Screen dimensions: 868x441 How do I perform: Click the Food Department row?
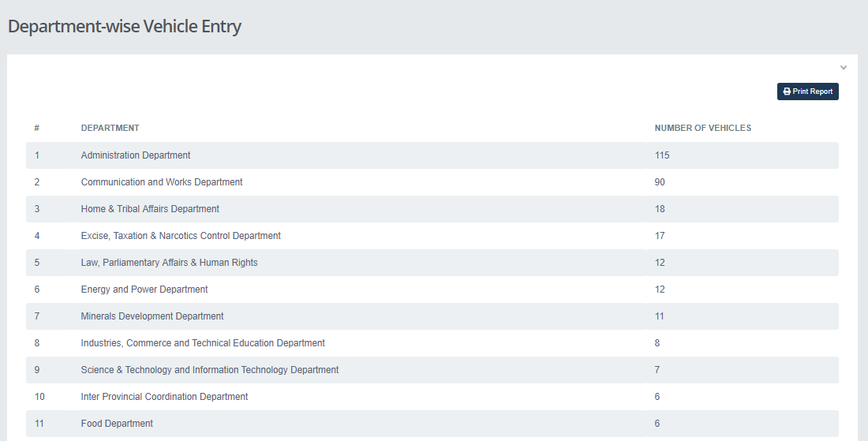click(x=117, y=424)
